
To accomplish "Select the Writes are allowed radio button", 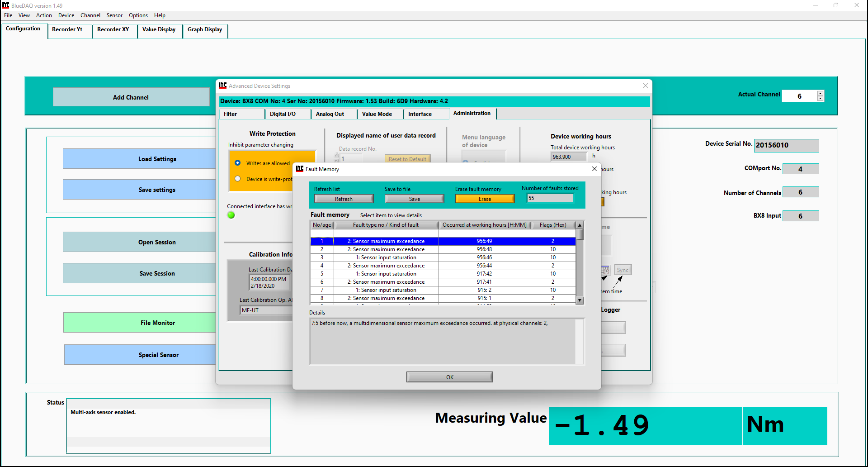I will 238,163.
